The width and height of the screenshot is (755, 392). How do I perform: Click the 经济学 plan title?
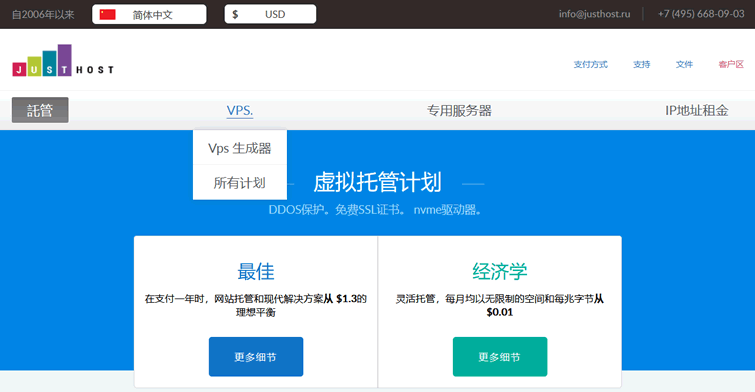pyautogui.click(x=500, y=272)
